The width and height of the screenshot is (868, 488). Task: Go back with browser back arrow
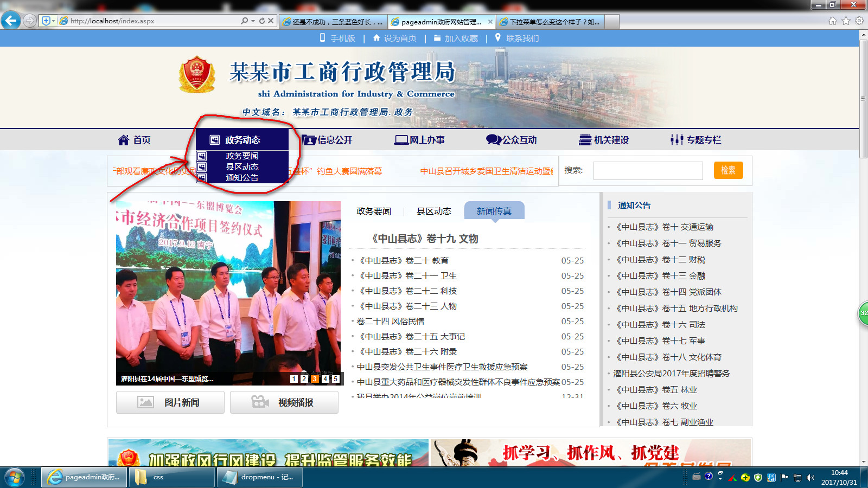[x=11, y=21]
